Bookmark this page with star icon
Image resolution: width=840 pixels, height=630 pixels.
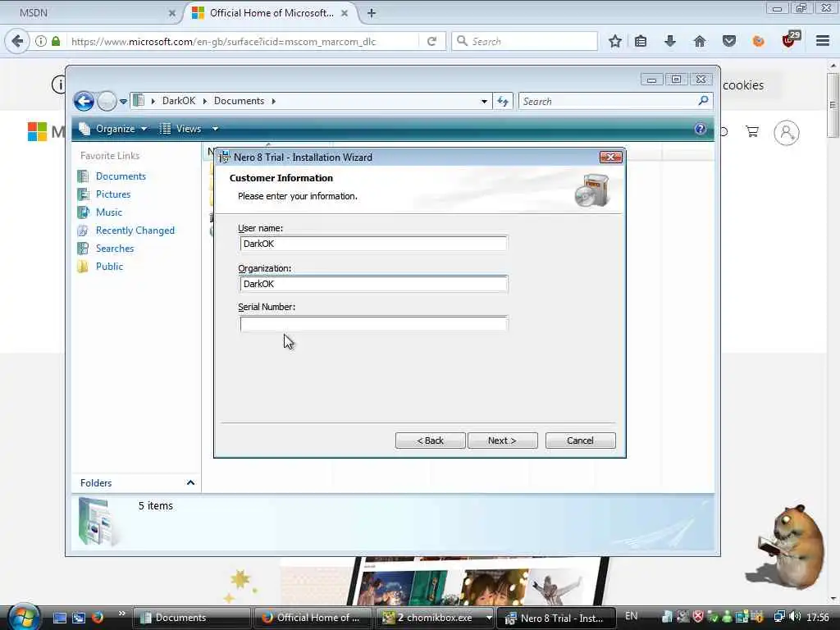point(615,41)
